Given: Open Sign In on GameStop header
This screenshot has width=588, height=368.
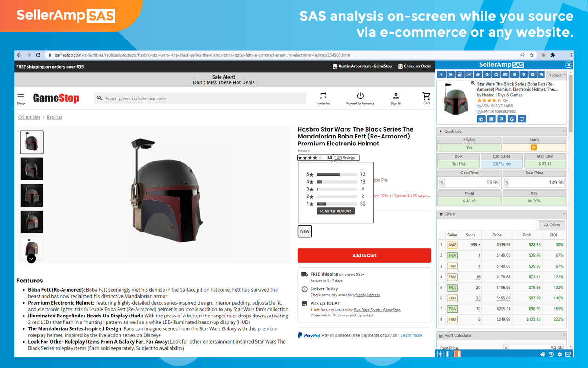Looking at the screenshot, I should pos(396,99).
